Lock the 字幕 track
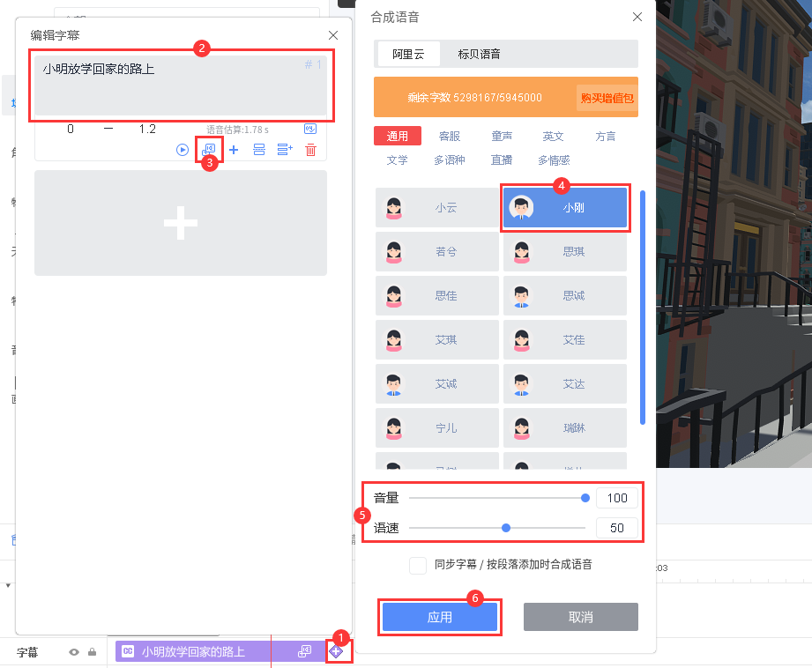The image size is (812, 668). [x=92, y=650]
